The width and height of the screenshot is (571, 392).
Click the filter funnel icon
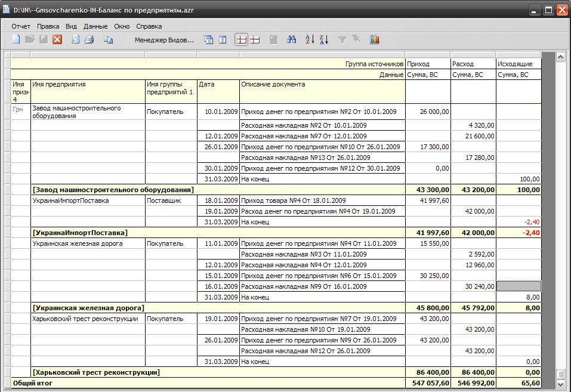tap(342, 39)
